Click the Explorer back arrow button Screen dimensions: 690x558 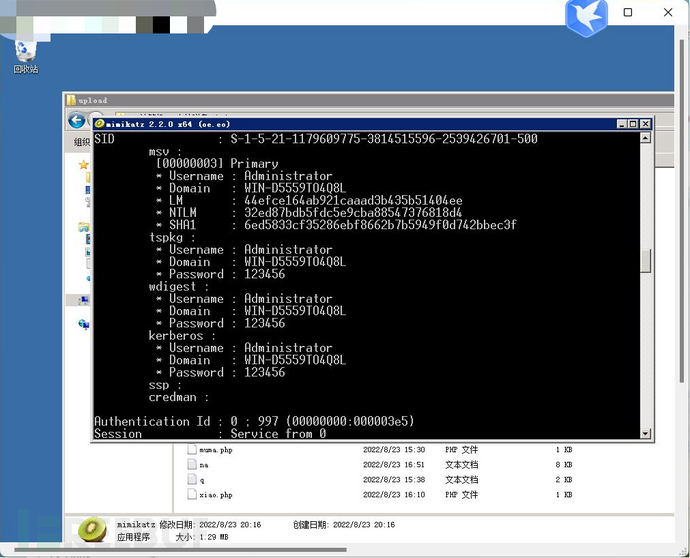point(77,120)
